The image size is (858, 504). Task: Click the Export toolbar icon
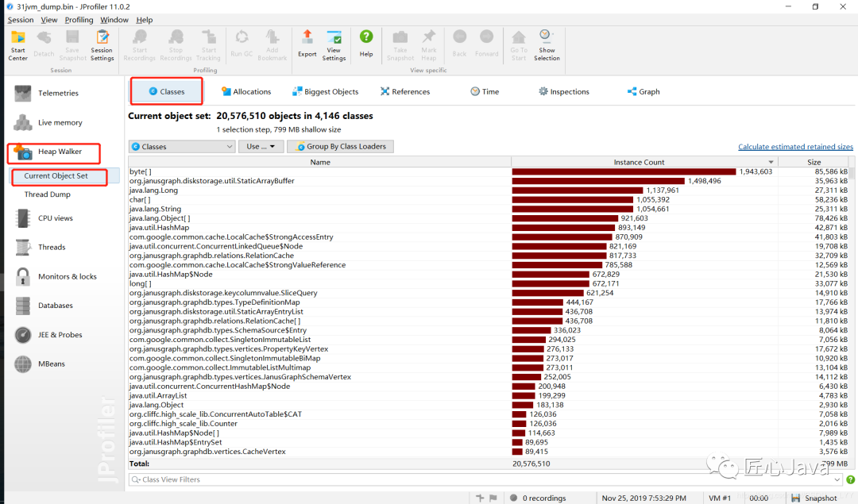(x=307, y=44)
